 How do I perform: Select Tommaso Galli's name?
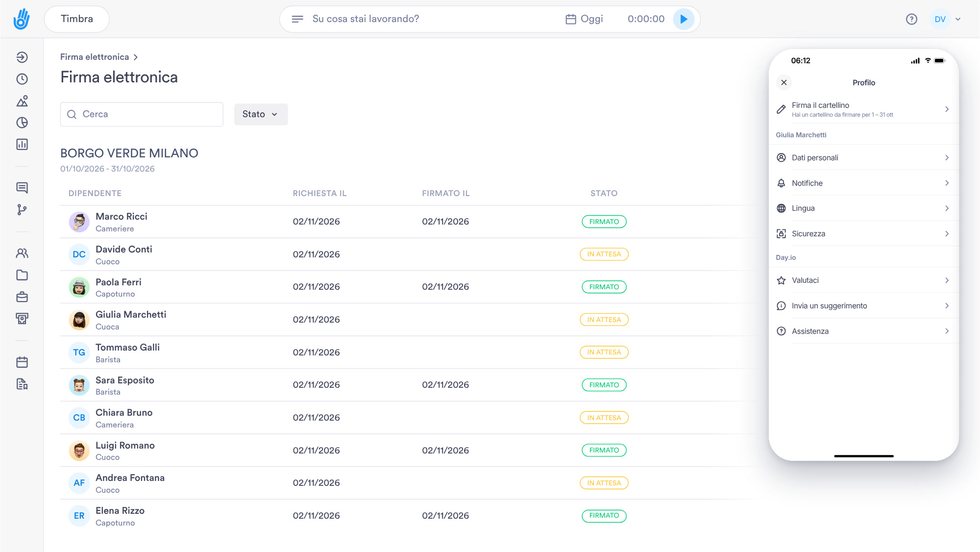click(127, 347)
